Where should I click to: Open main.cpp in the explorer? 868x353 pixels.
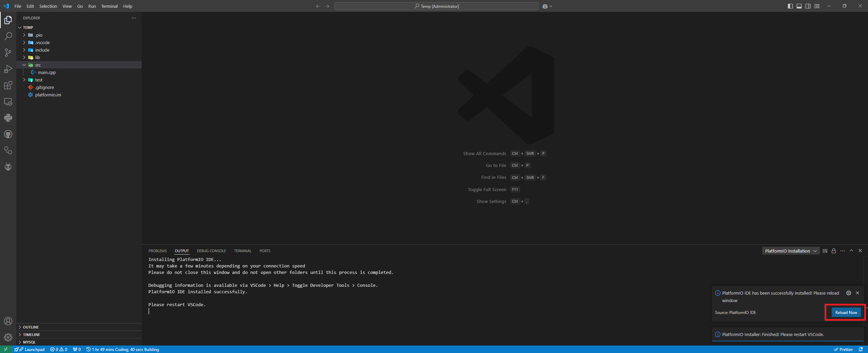click(x=79, y=72)
